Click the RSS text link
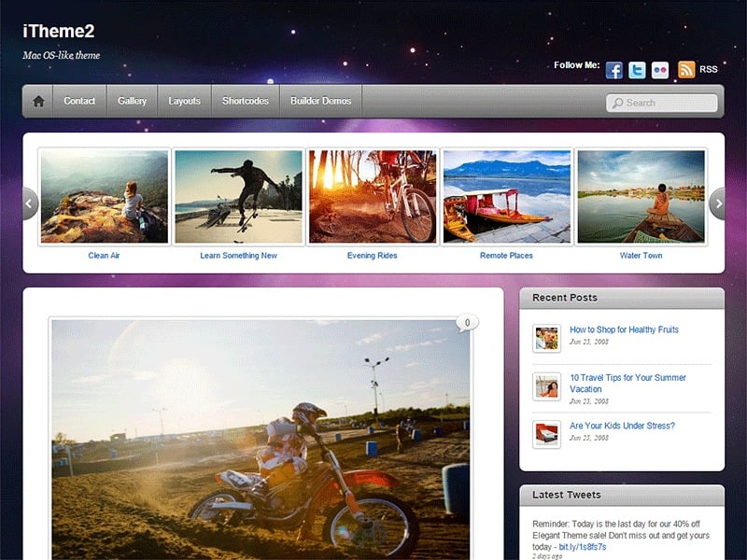The height and width of the screenshot is (560, 747). [709, 69]
